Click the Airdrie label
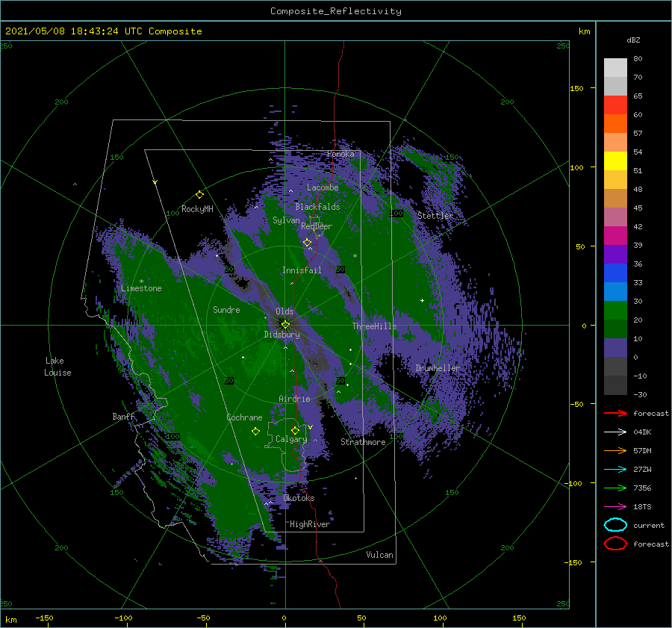The width and height of the screenshot is (672, 628). 294,399
